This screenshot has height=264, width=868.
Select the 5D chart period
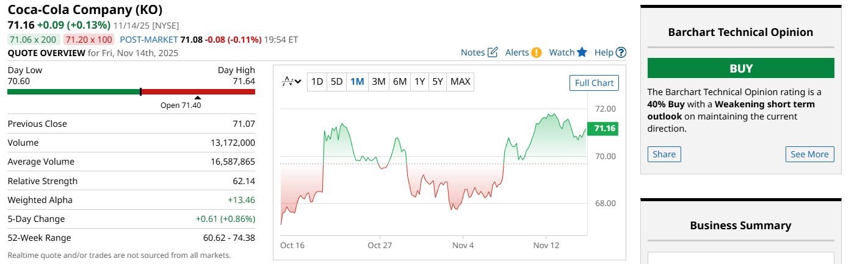(x=336, y=82)
